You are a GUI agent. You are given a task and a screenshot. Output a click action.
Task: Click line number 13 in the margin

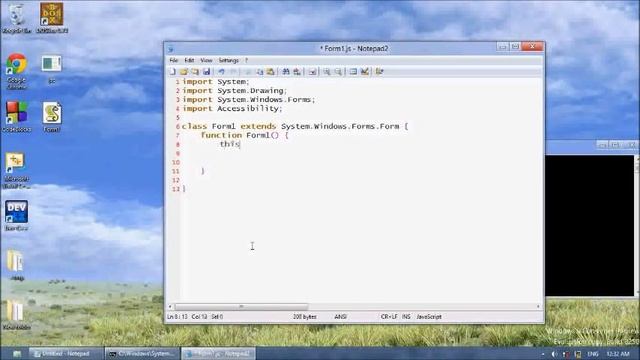click(176, 189)
